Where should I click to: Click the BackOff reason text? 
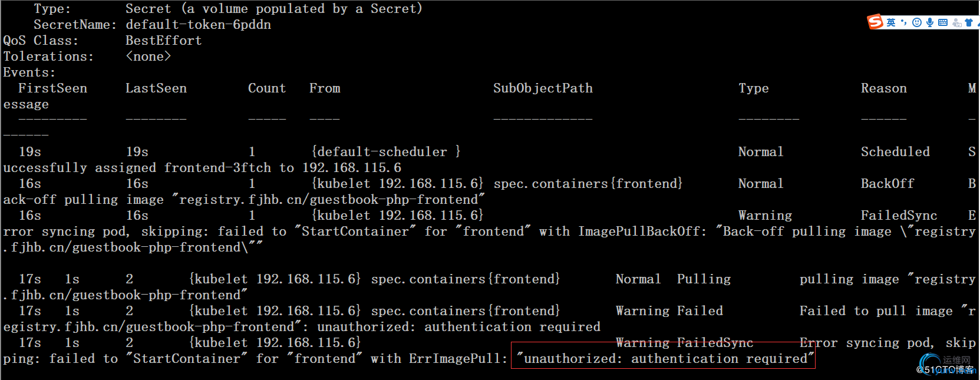click(x=887, y=184)
